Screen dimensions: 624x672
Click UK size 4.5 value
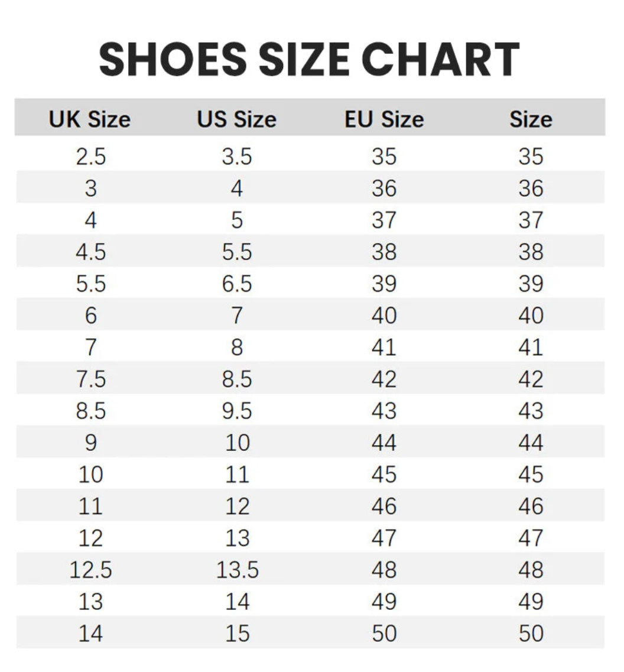click(91, 252)
